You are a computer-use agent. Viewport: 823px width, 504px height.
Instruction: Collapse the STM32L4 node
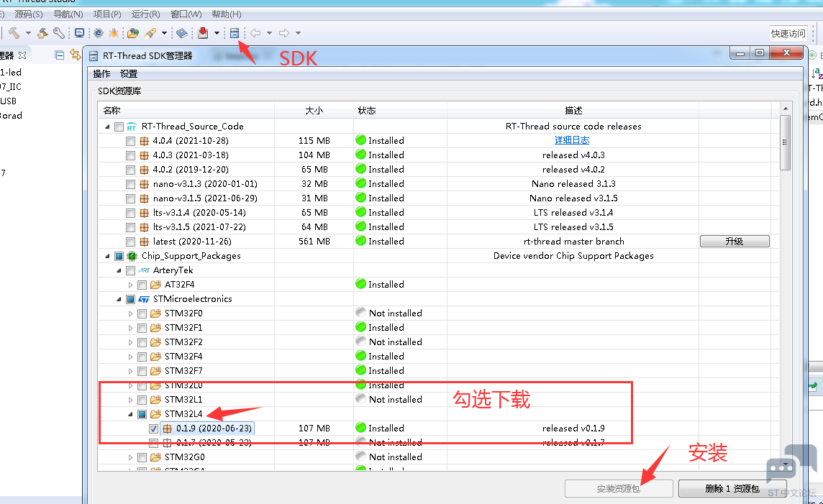click(x=130, y=414)
